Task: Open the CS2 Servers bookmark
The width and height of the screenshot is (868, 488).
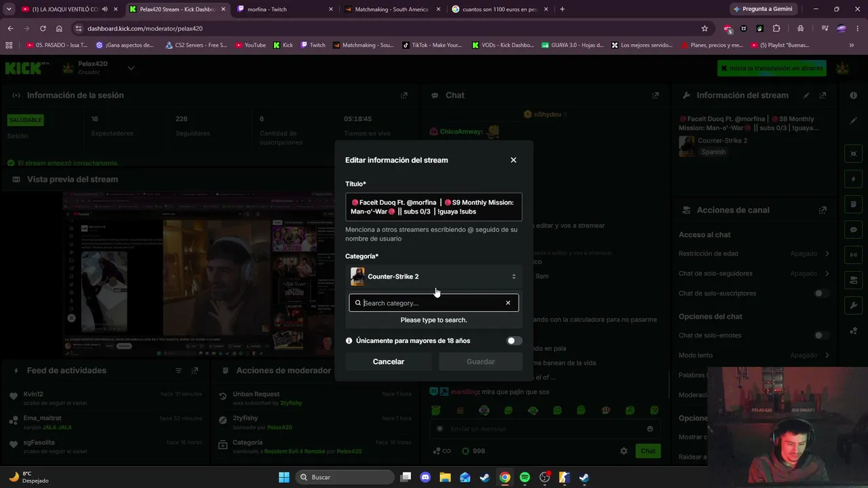Action: pyautogui.click(x=196, y=45)
